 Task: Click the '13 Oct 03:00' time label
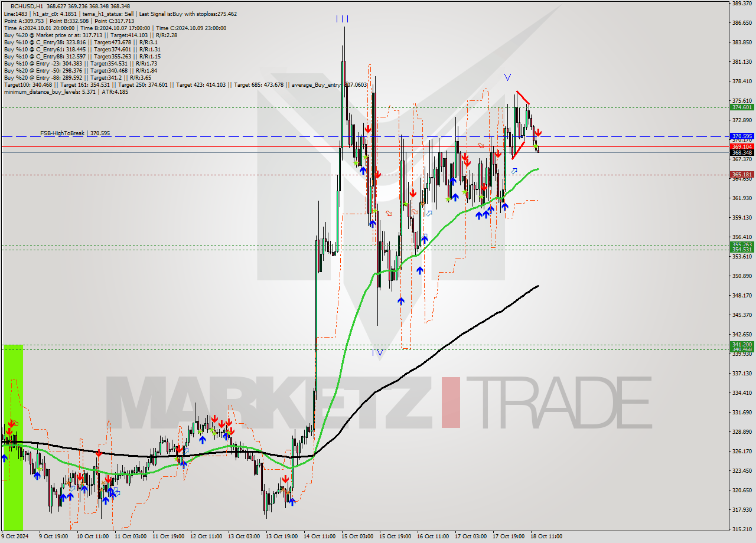click(x=244, y=537)
